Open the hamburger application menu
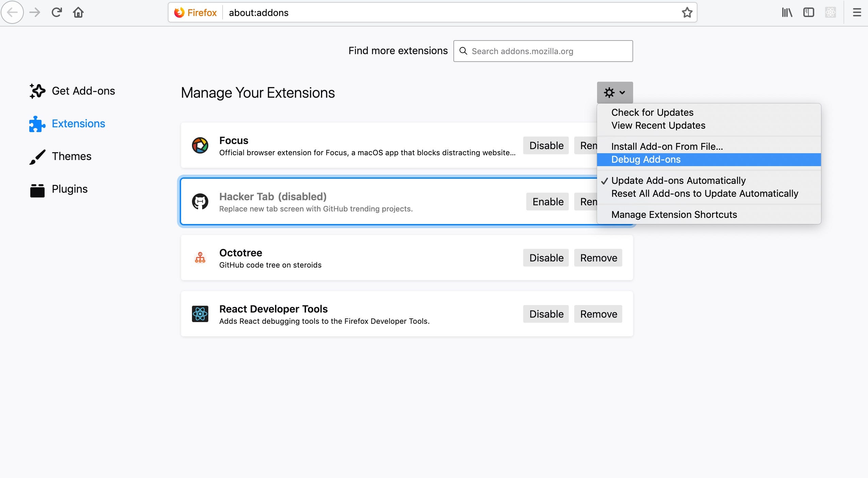868x478 pixels. (x=857, y=13)
